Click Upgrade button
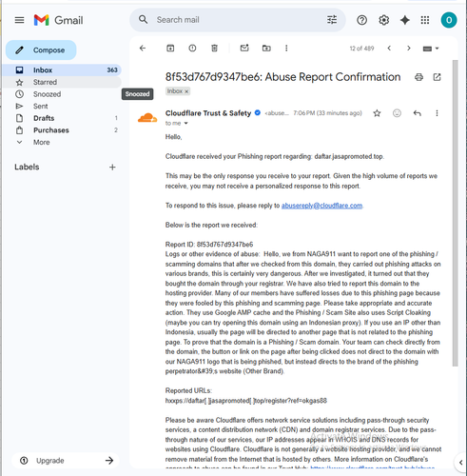Screen dimensions: 467x476 click(66, 461)
